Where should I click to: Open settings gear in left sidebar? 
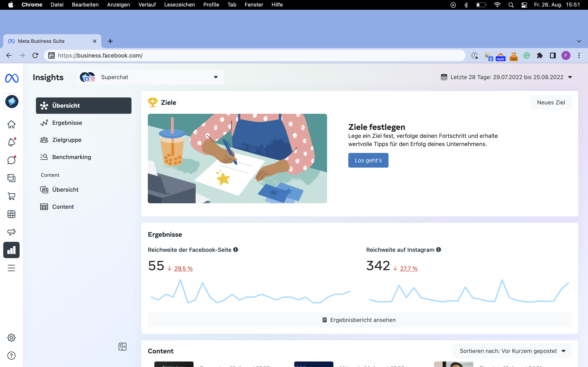(11, 338)
